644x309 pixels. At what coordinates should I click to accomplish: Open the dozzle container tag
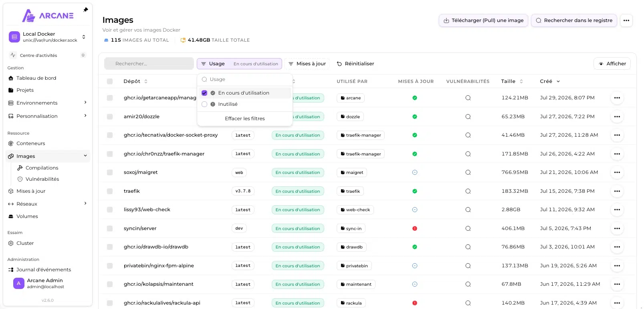tap(350, 117)
